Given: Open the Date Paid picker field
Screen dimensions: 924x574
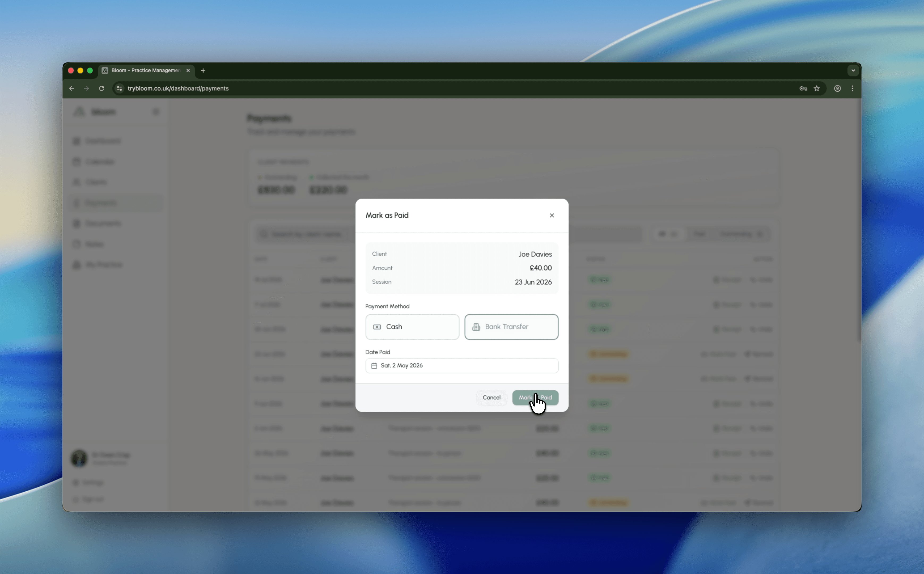Looking at the screenshot, I should [461, 366].
